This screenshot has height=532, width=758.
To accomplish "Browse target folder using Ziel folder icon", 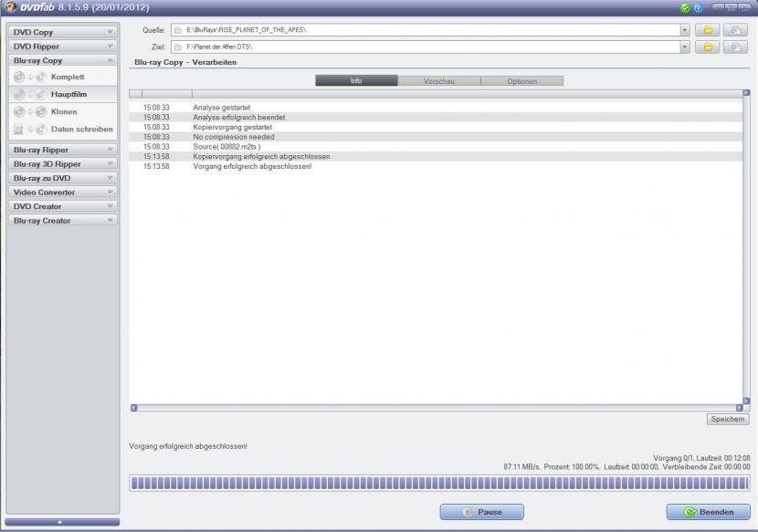I will (x=708, y=47).
